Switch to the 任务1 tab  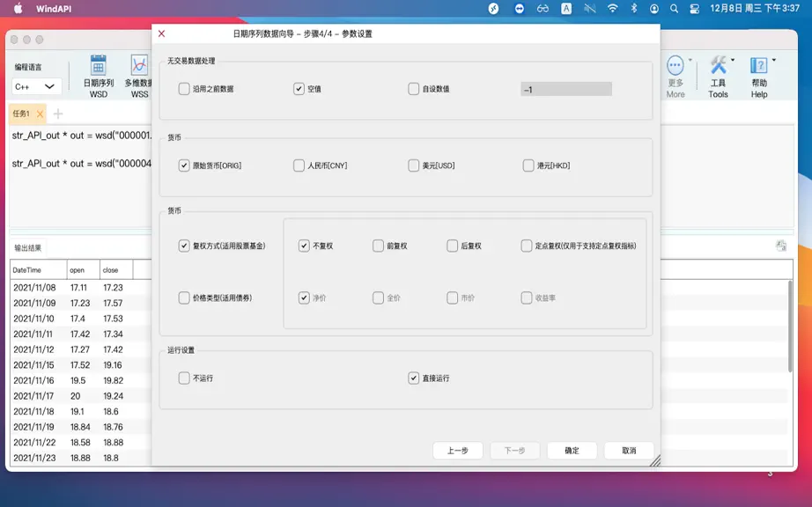[22, 114]
